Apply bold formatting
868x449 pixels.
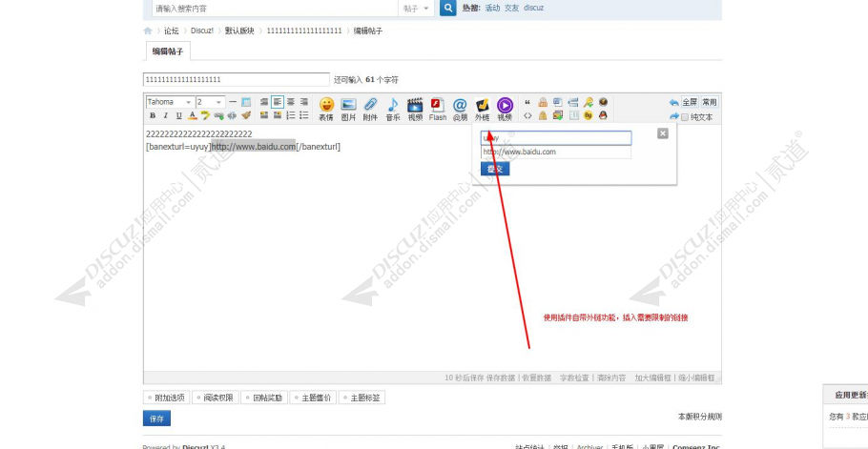tap(153, 115)
